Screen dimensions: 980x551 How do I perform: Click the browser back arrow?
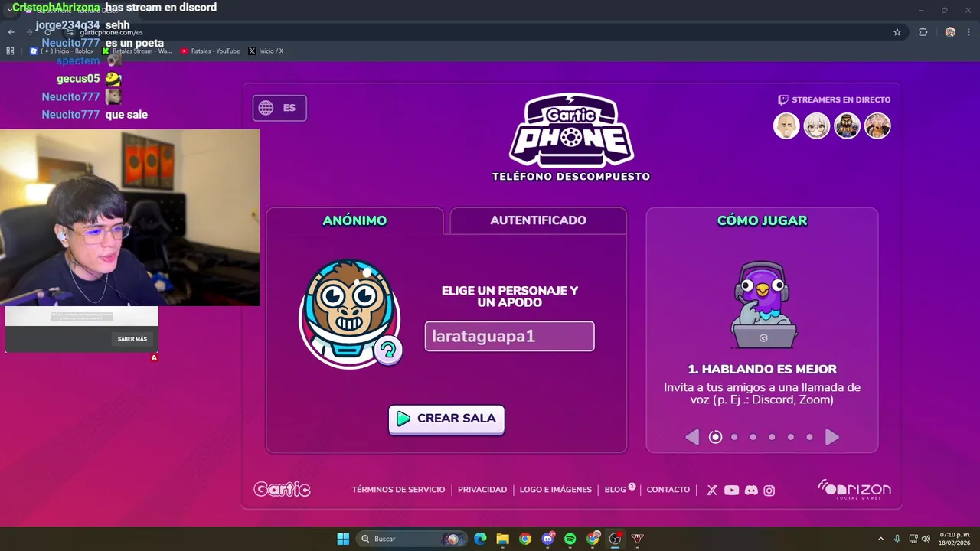click(x=11, y=32)
